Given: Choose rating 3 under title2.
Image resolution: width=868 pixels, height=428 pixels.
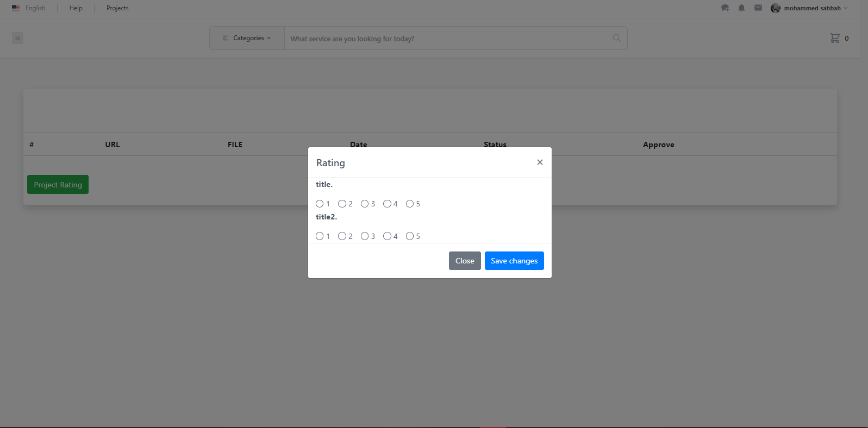Looking at the screenshot, I should pyautogui.click(x=365, y=236).
